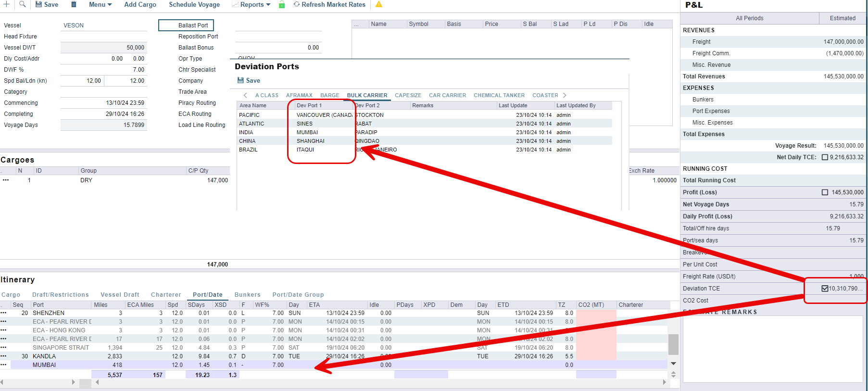Viewport: 868px width, 391px height.
Task: Open row options for cargo 1
Action: [x=6, y=180]
